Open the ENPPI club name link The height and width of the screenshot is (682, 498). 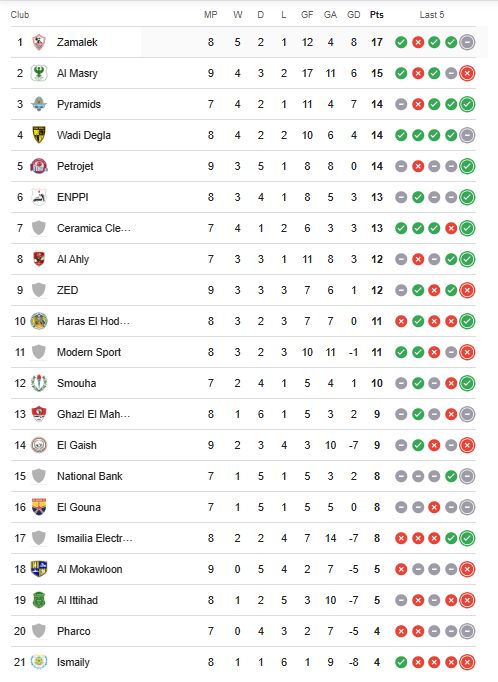coord(73,197)
